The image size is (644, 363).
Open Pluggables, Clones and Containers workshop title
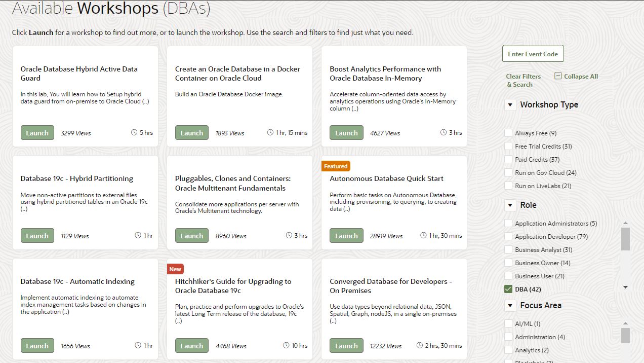coord(233,183)
